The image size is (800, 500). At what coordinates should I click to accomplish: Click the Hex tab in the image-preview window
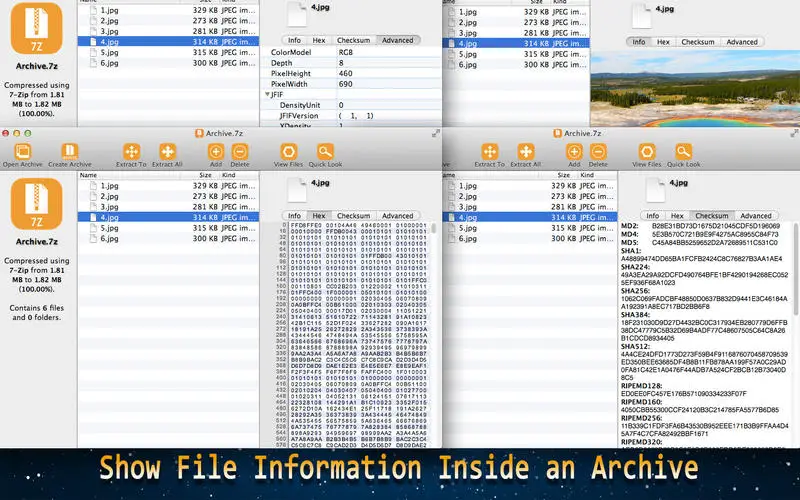663,42
